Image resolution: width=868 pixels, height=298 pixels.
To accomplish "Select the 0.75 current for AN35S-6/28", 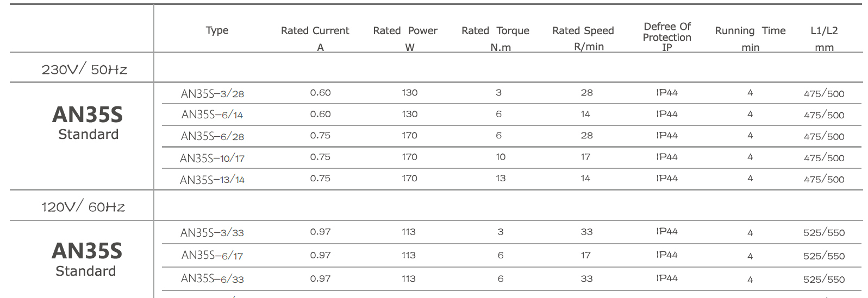I will pos(320,136).
